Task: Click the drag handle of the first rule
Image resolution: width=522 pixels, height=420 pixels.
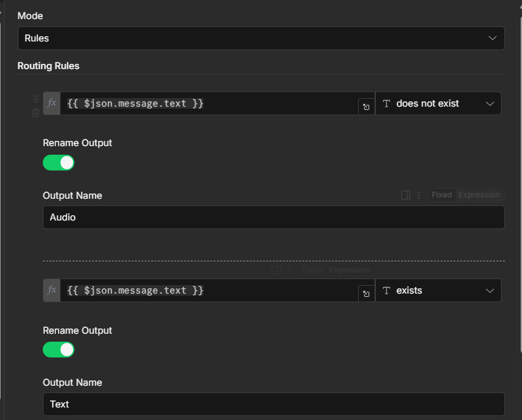Action: (x=36, y=99)
